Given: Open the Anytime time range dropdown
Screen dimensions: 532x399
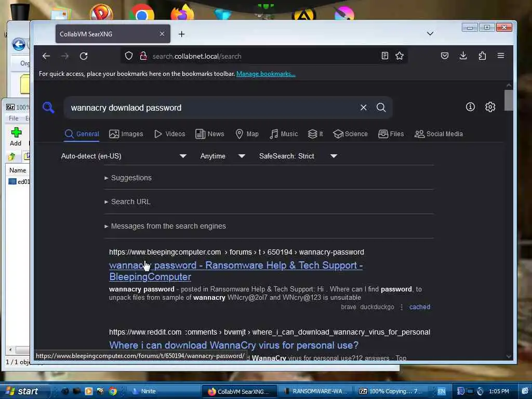Looking at the screenshot, I should tap(222, 156).
